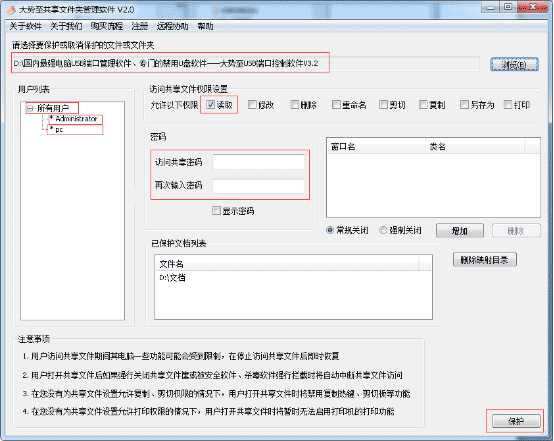Screen dimensions: 554x441
Task: Click the 文件名 column header
Action: pos(287,264)
